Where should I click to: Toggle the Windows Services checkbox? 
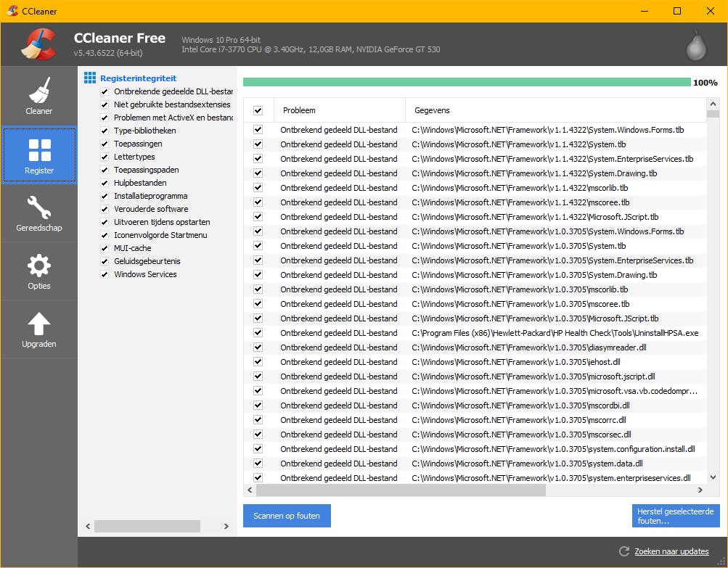click(x=105, y=274)
